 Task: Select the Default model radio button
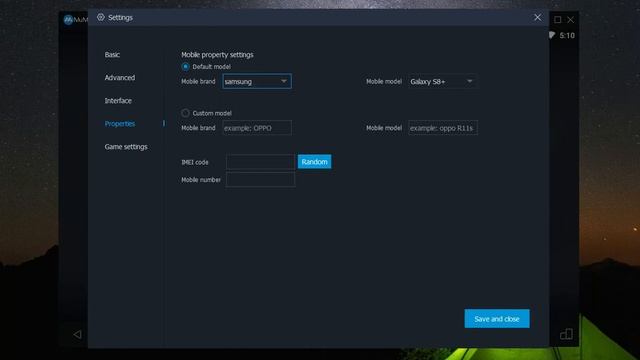coord(185,67)
